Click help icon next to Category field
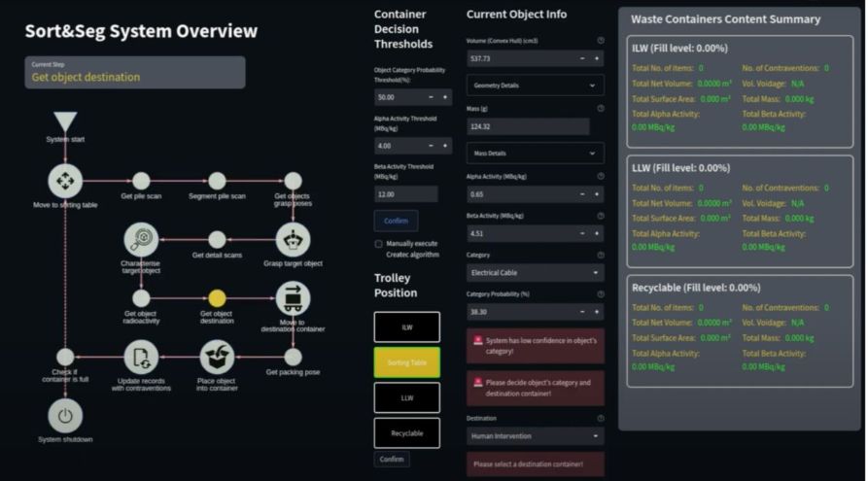Image resolution: width=868 pixels, height=481 pixels. (601, 256)
